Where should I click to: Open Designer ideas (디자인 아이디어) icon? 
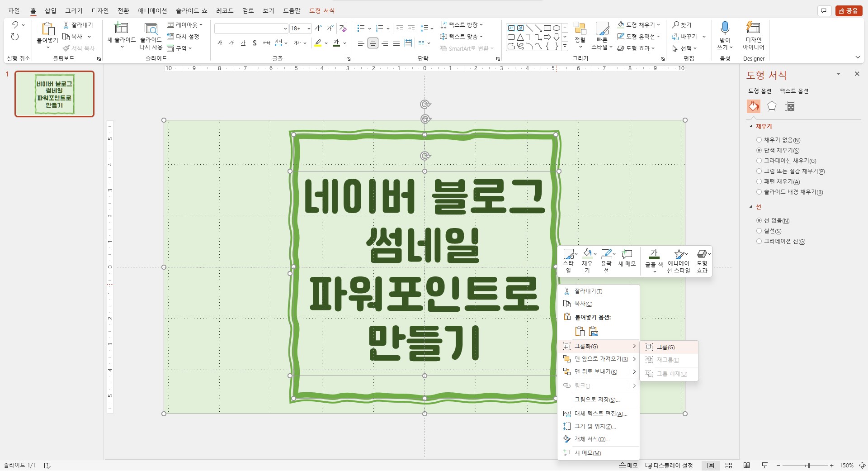coord(753,28)
